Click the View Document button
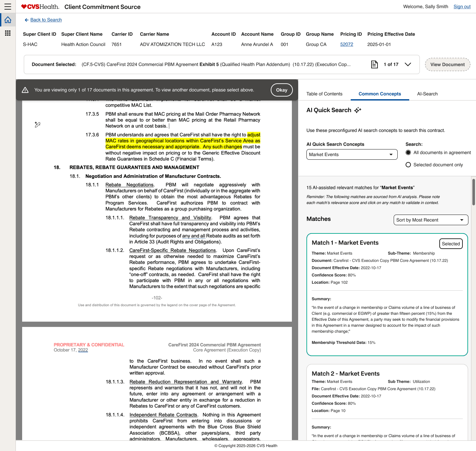Viewport: 476px width, 451px height. click(x=448, y=64)
